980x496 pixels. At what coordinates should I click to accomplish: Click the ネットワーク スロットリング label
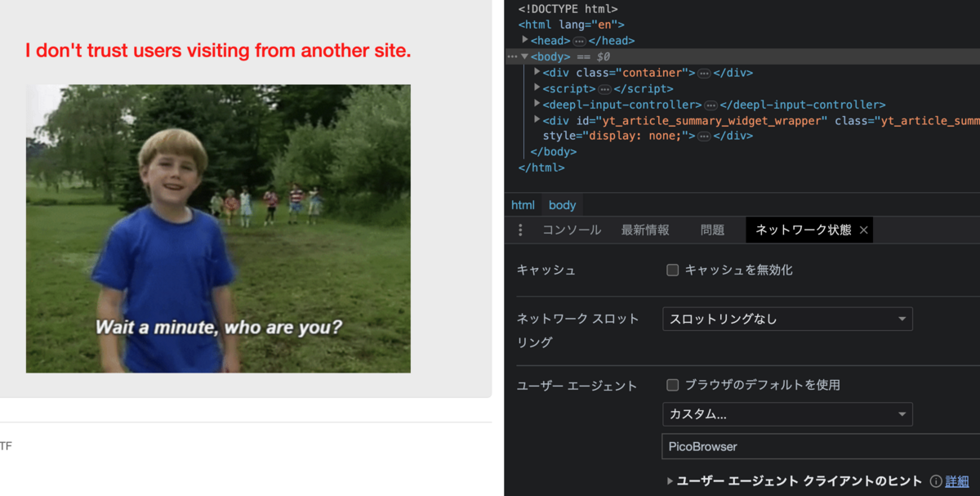tap(578, 331)
